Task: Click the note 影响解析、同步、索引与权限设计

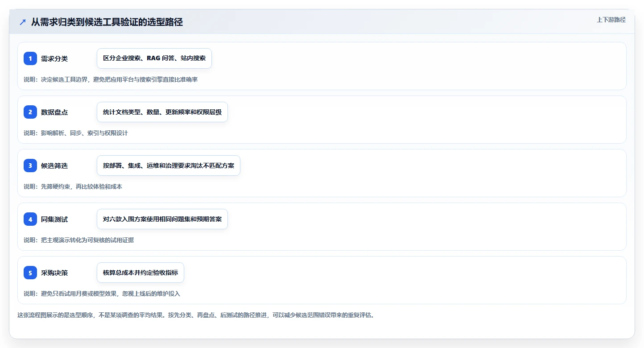Action: point(76,133)
